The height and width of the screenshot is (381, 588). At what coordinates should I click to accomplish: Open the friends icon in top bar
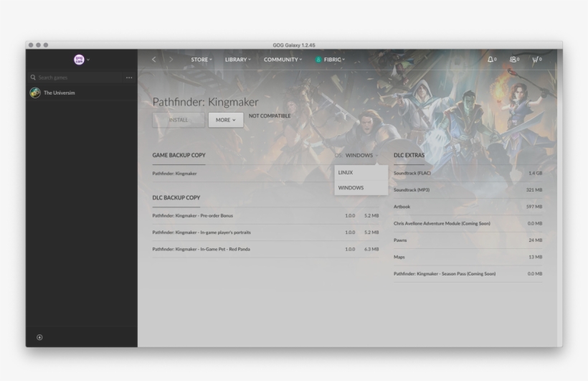click(513, 60)
